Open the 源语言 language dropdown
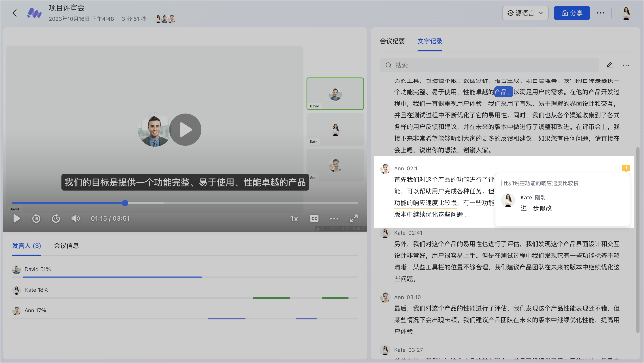This screenshot has height=363, width=644. tap(525, 13)
